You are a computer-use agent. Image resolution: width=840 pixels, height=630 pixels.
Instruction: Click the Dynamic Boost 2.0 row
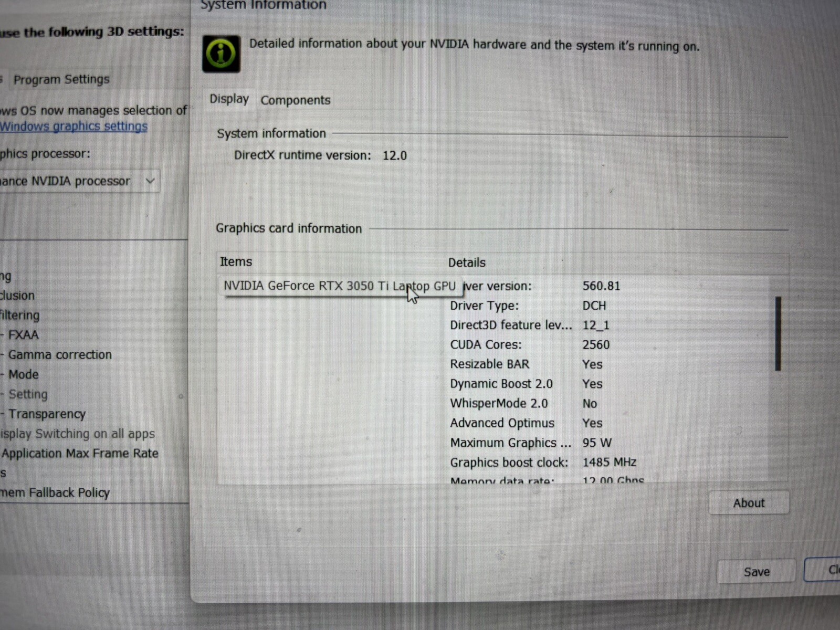(x=526, y=384)
